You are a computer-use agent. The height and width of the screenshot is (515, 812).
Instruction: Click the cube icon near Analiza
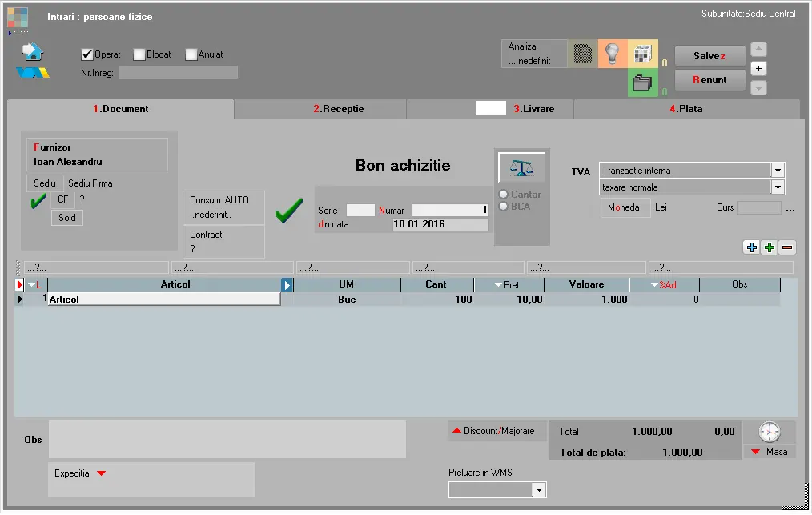[641, 53]
